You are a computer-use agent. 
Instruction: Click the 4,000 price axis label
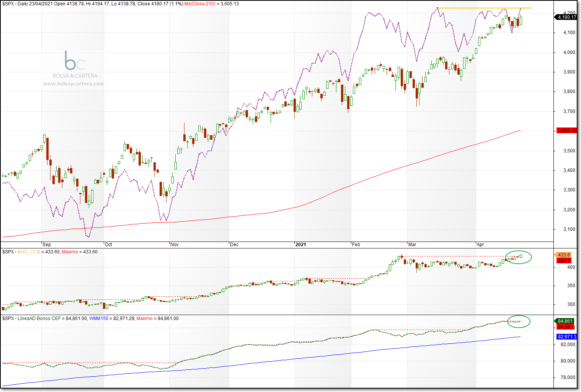pos(569,52)
